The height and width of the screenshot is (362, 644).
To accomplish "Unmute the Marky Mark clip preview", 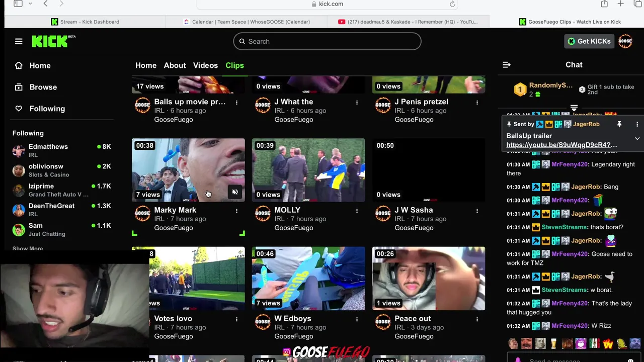I will tap(235, 192).
